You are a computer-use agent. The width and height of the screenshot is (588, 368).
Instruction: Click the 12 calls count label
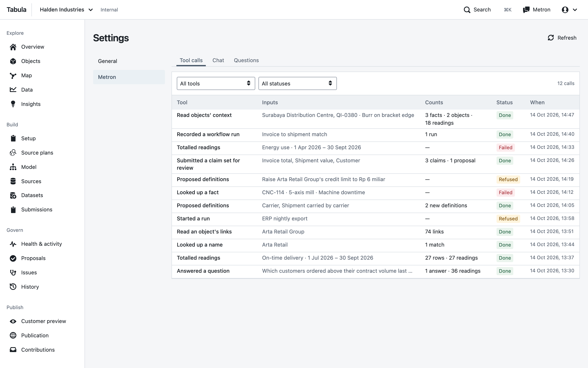pyautogui.click(x=566, y=83)
